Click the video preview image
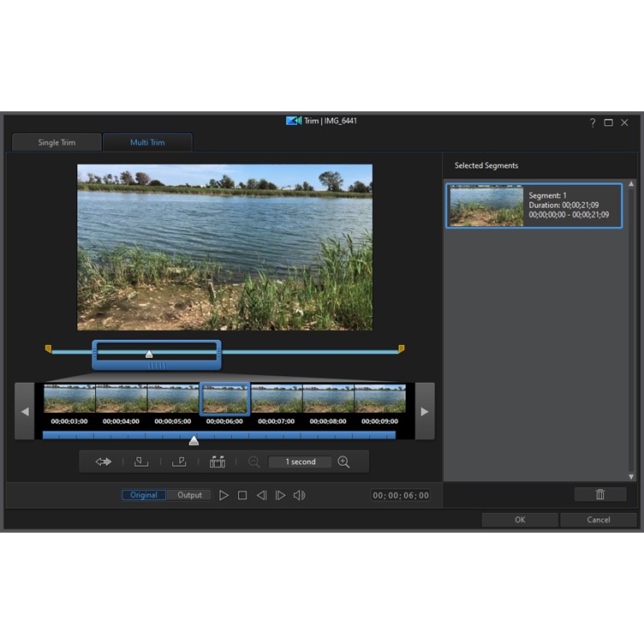 point(224,247)
